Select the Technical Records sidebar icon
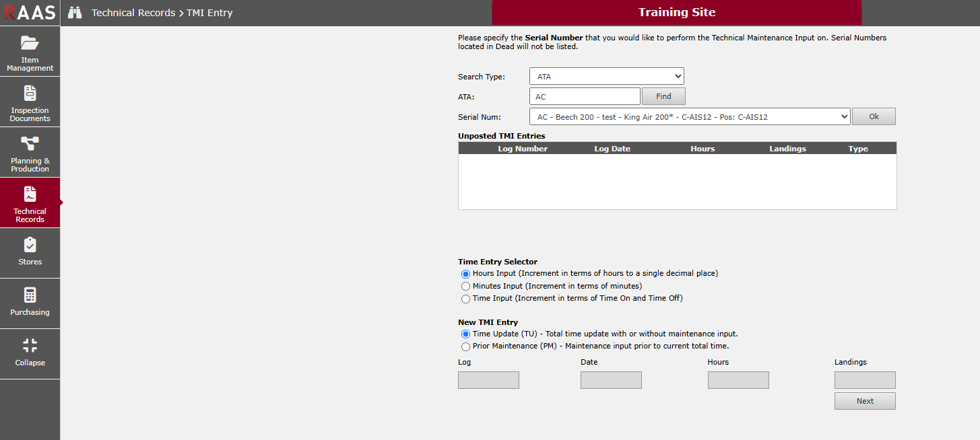Screen dimensions: 980x440 pos(30,195)
